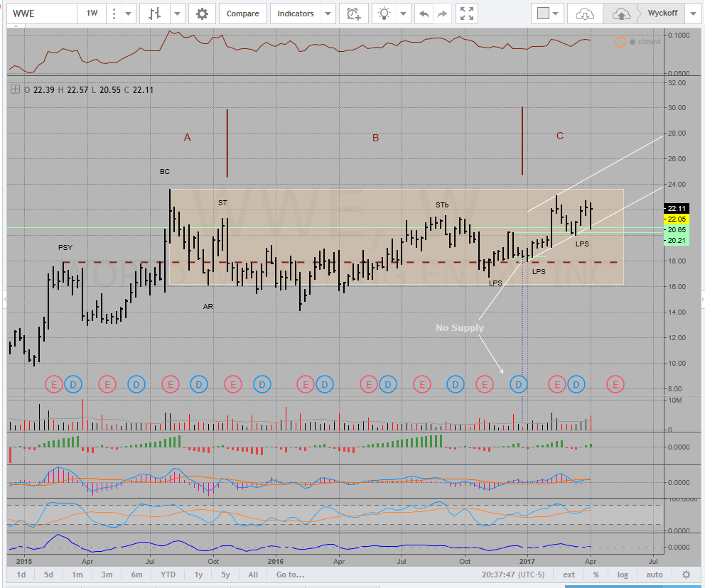Toggle auto scale
The image size is (705, 588).
tap(654, 575)
